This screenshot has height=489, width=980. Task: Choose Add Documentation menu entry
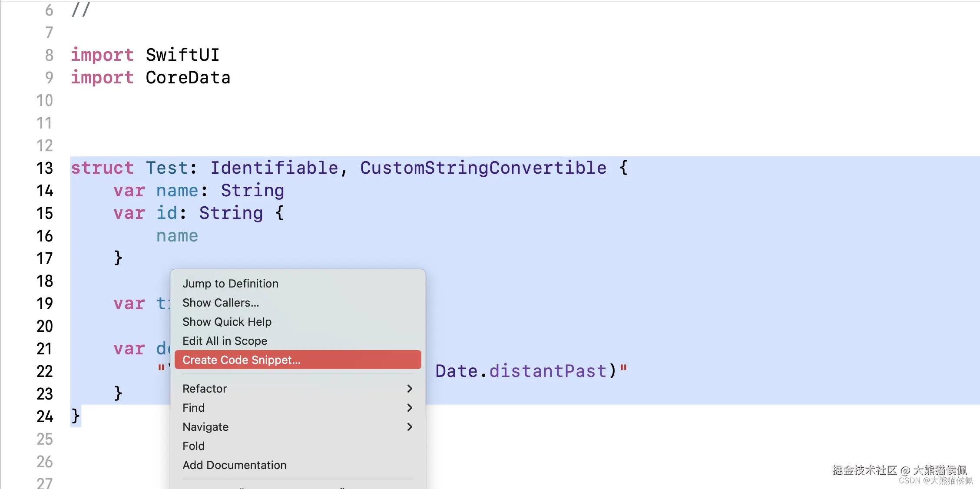(x=234, y=465)
